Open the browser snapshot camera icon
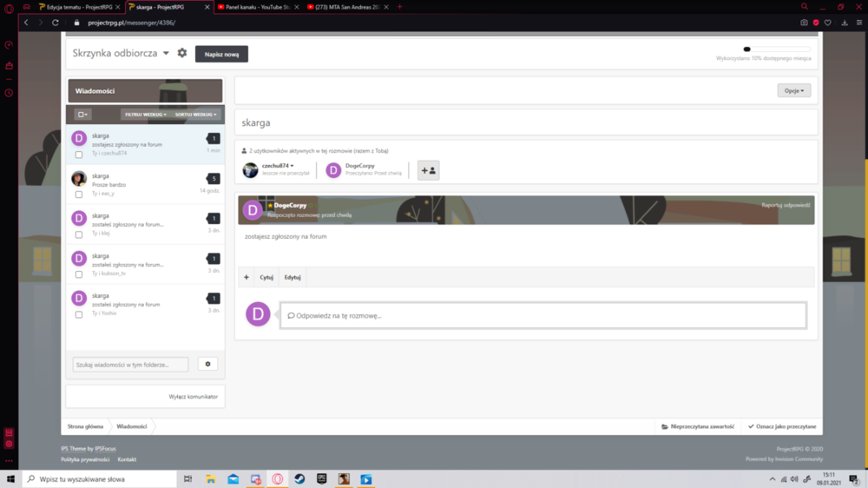 tap(804, 23)
